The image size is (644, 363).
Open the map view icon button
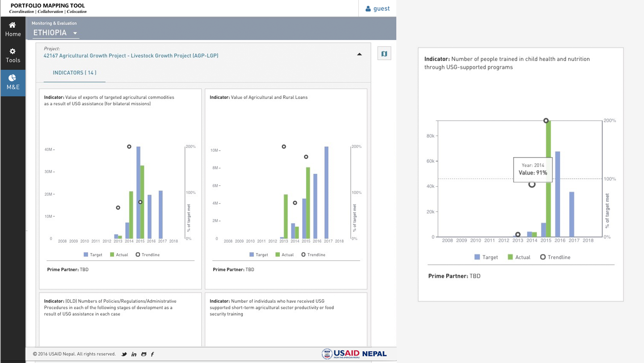click(x=384, y=53)
